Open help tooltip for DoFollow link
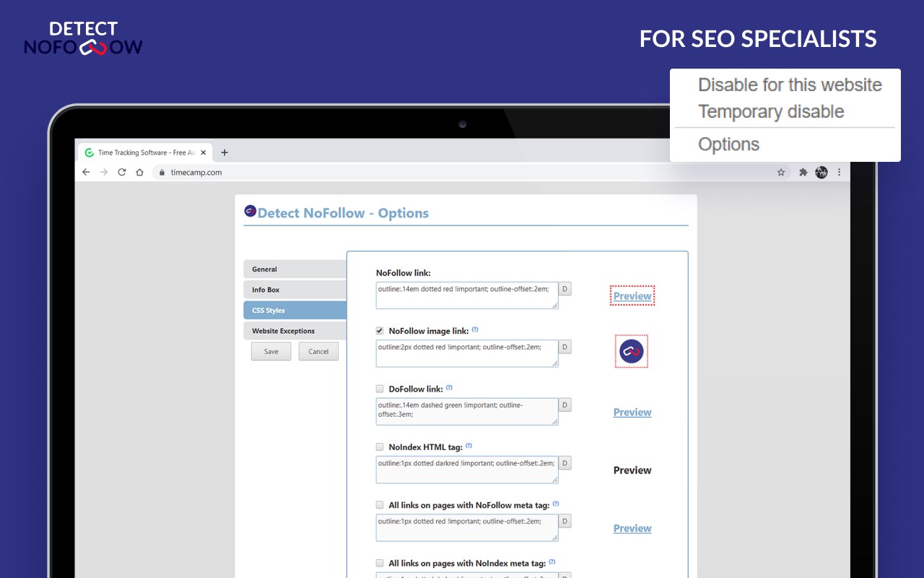 [x=449, y=387]
